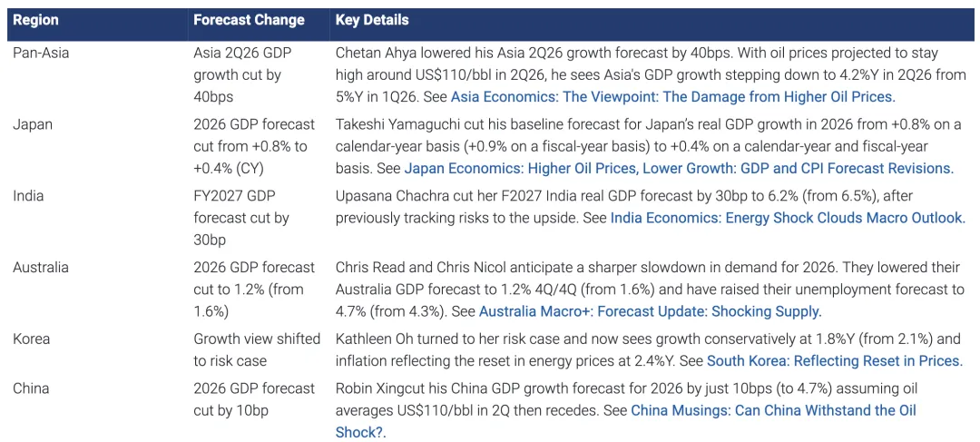Viewport: 980px width, 442px height.
Task: Click the Asia 2Q26 GDP growth cut cell
Action: click(x=242, y=74)
